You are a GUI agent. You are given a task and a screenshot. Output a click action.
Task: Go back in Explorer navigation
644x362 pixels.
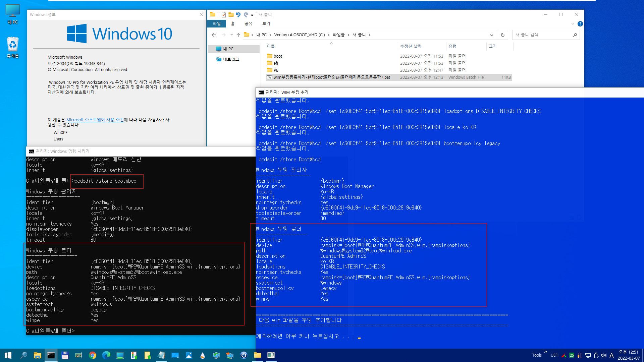click(x=214, y=35)
